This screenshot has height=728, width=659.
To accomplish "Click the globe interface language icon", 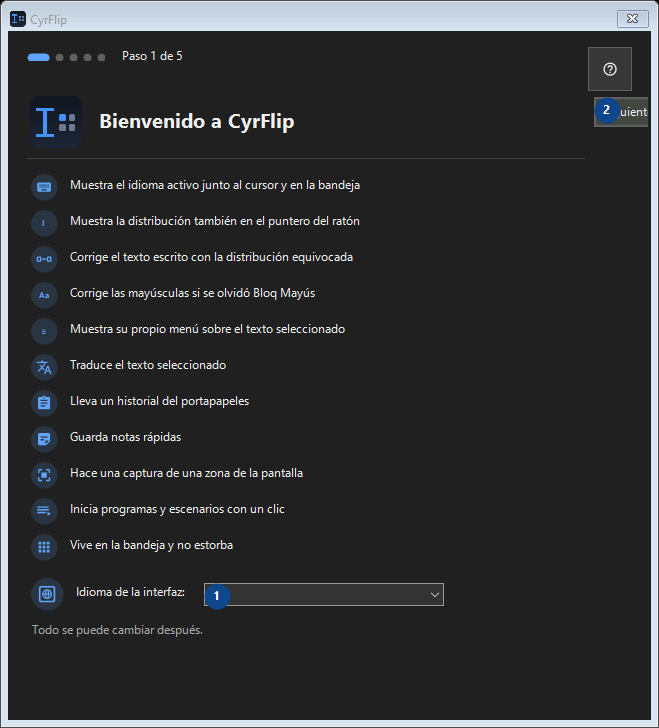I will [47, 594].
